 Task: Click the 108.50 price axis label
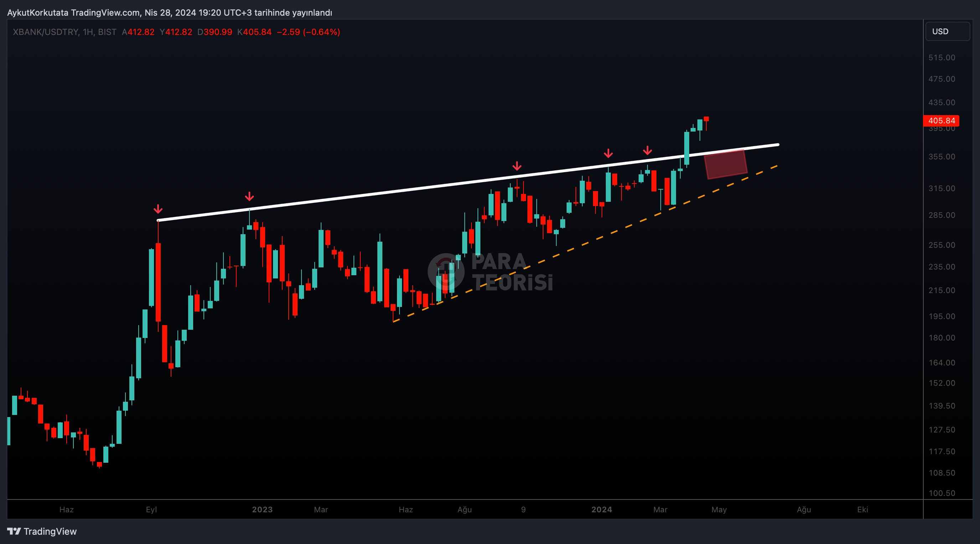tap(942, 473)
